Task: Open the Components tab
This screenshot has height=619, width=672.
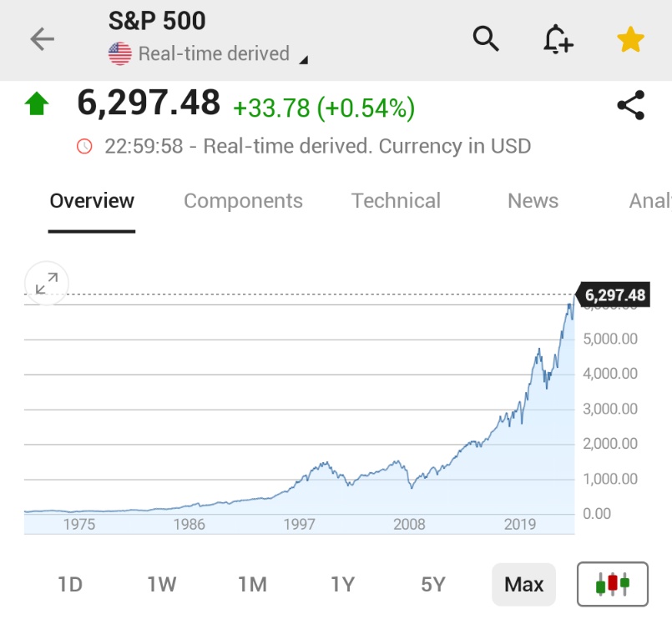Action: pyautogui.click(x=243, y=201)
